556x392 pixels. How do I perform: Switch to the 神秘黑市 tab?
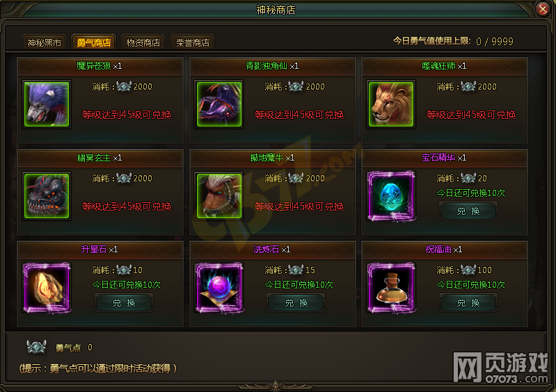pyautogui.click(x=45, y=42)
